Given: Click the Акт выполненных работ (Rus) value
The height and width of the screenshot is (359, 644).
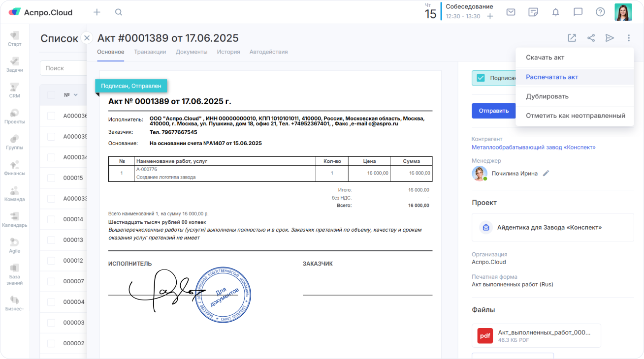Looking at the screenshot, I should coord(512,284).
